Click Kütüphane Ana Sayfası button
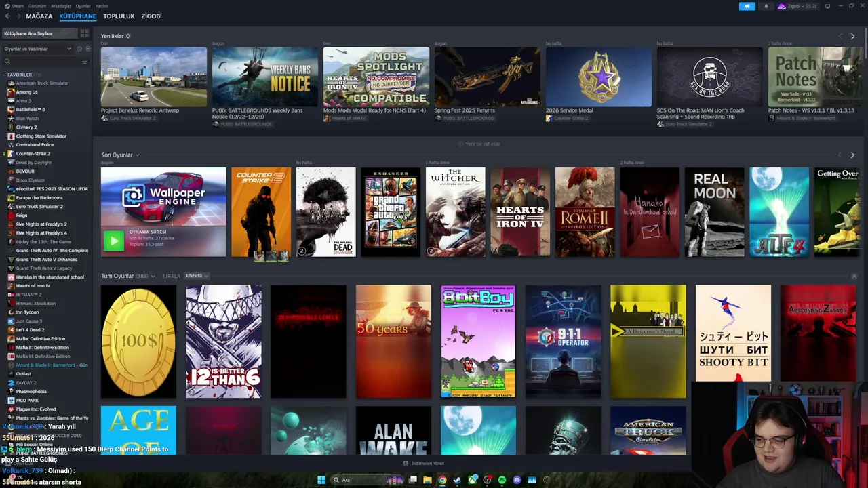Screen dimensions: 868x488 tap(39, 33)
